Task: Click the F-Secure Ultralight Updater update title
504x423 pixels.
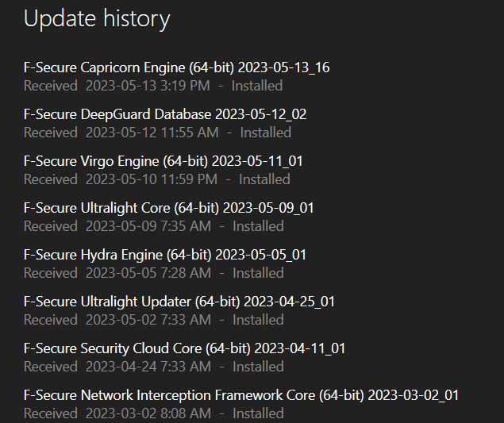Action: (x=179, y=302)
